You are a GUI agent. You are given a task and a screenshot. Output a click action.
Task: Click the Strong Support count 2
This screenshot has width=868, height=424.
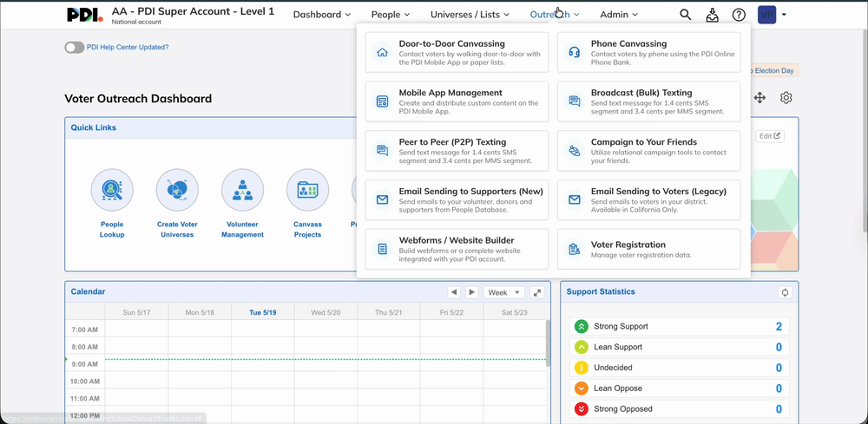click(x=779, y=326)
